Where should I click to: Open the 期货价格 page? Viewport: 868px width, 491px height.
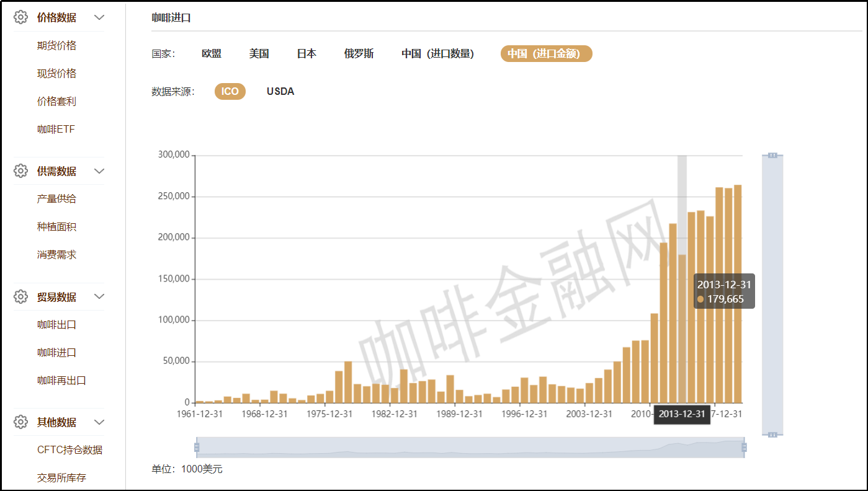click(x=56, y=45)
